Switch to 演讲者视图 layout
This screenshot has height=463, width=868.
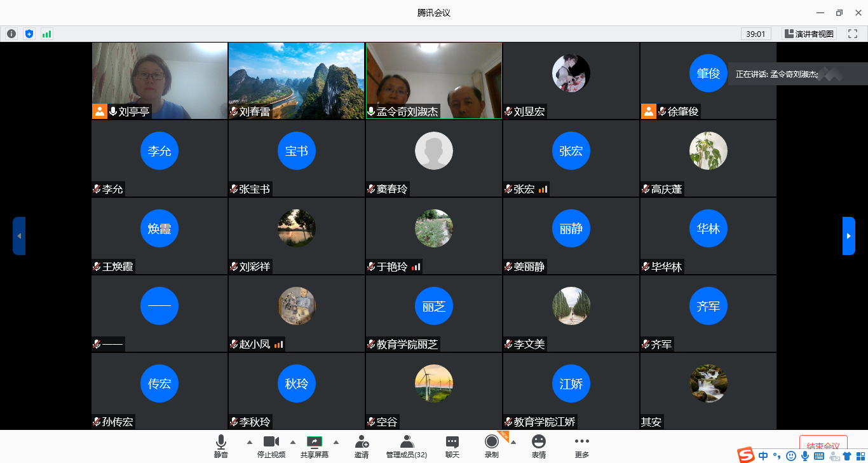809,34
